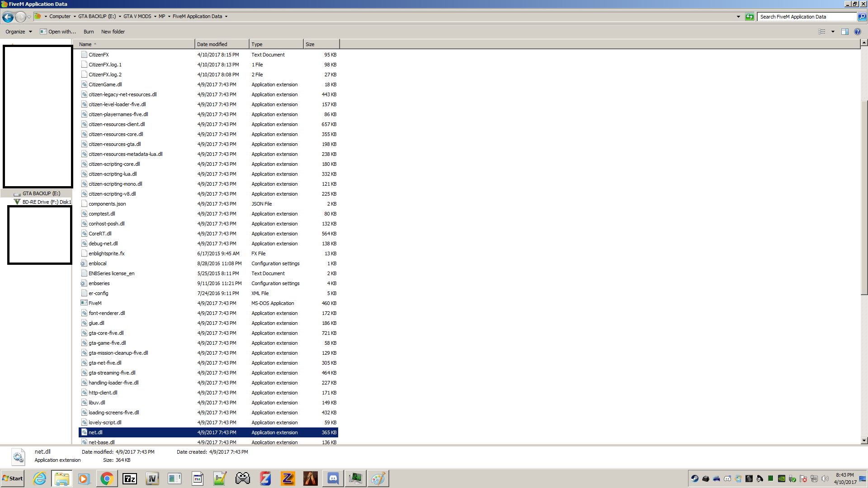868x488 pixels.
Task: Expand dropdown arrow after GTA V MODS breadcrumb
Action: click(x=155, y=17)
